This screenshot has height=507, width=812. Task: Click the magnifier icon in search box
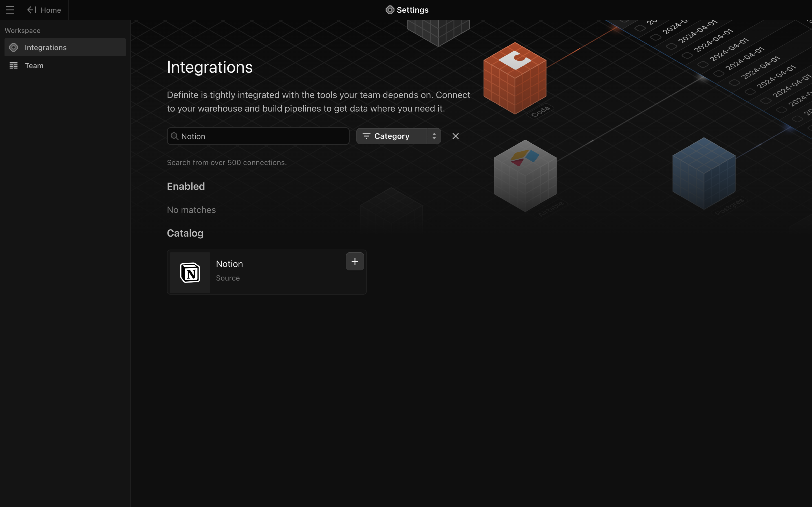tap(175, 136)
